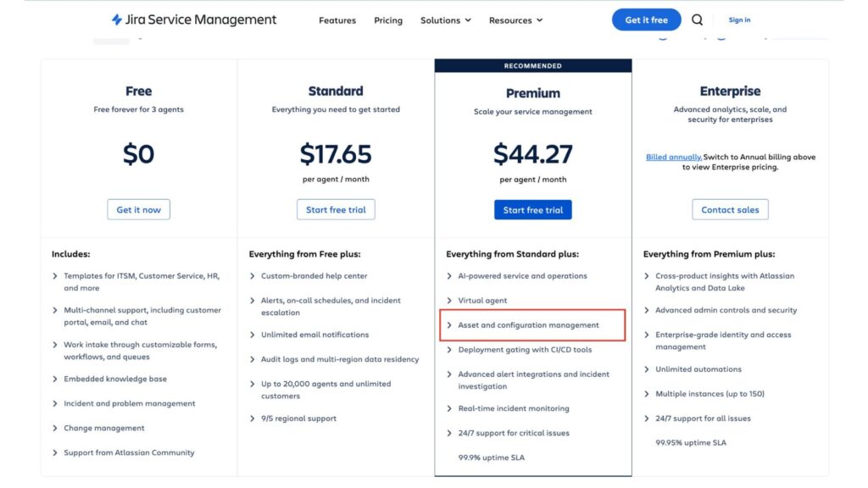
Task: Expand the Resources dropdown
Action: (515, 19)
